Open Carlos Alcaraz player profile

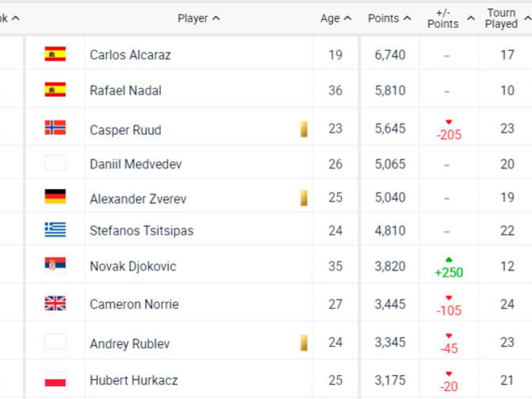pyautogui.click(x=130, y=55)
